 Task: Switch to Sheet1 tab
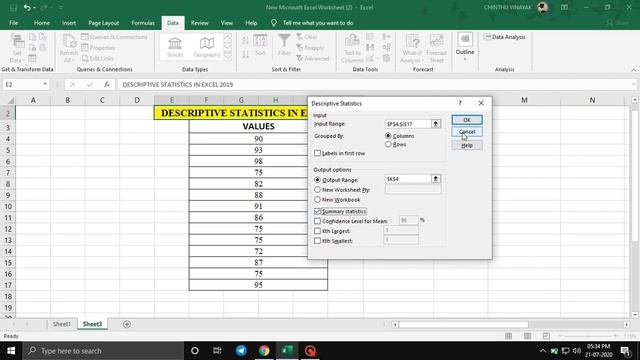pyautogui.click(x=62, y=324)
